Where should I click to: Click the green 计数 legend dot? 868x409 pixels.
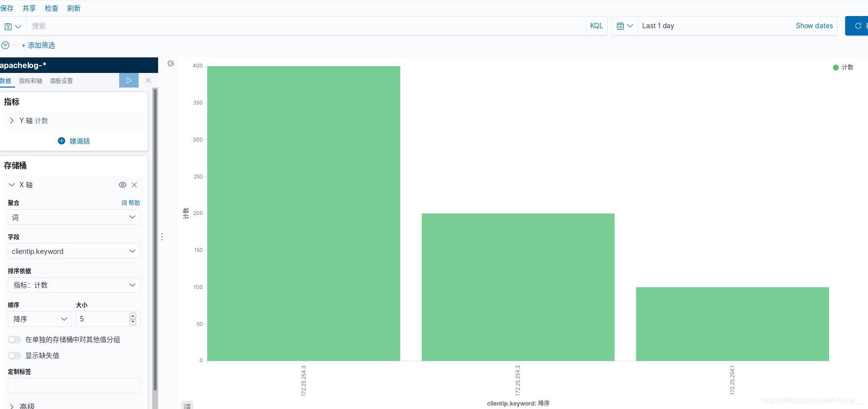836,68
